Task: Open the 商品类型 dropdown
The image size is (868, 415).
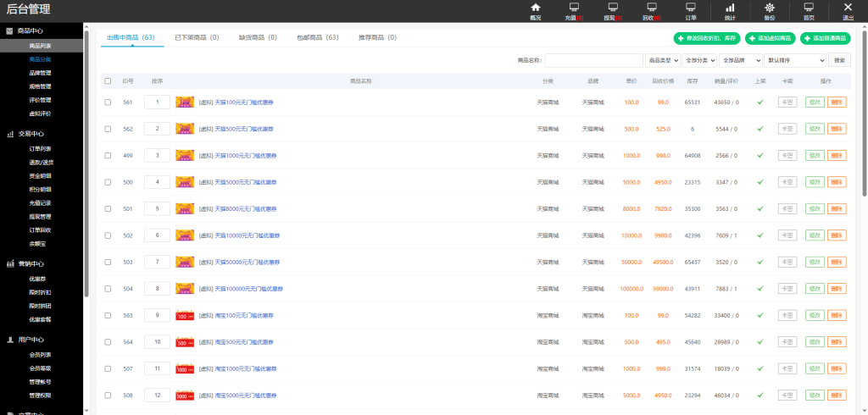Action: pos(662,60)
